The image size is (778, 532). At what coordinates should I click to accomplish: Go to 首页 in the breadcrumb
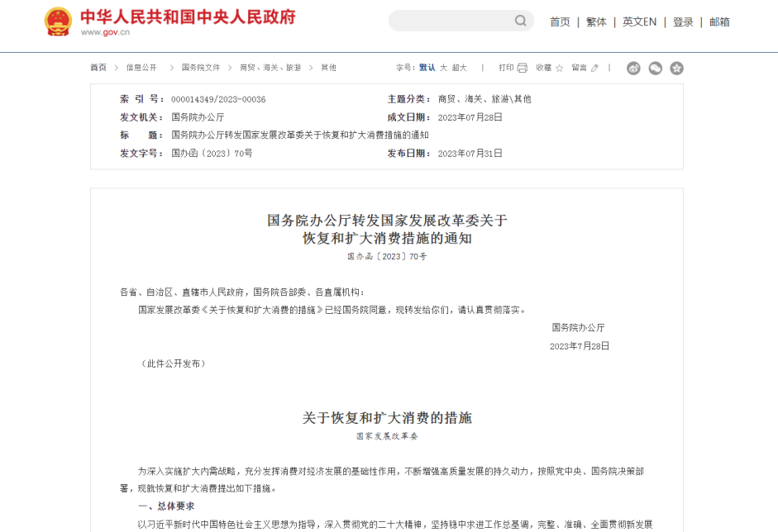[x=98, y=68]
